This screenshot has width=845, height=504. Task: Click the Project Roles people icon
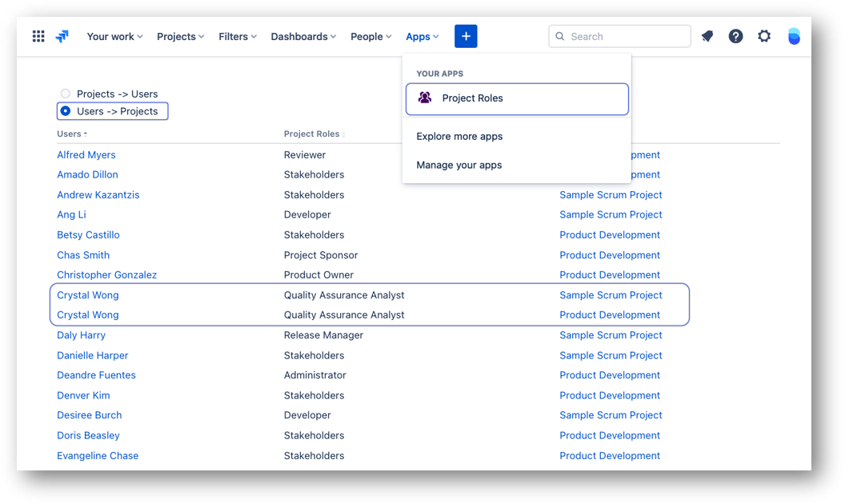pos(425,98)
